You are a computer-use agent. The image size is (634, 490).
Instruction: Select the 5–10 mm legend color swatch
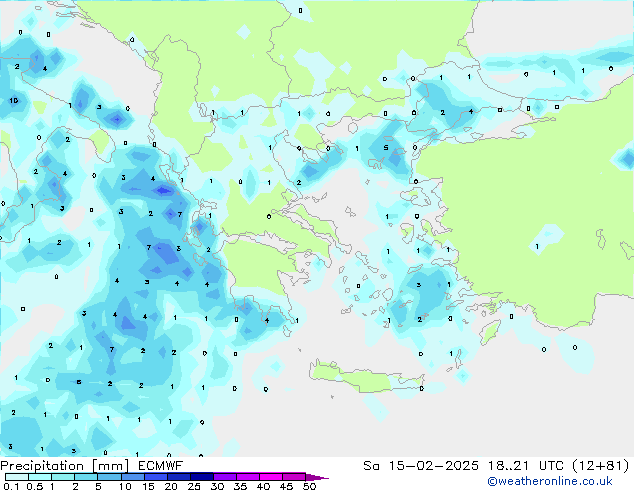coord(109,477)
